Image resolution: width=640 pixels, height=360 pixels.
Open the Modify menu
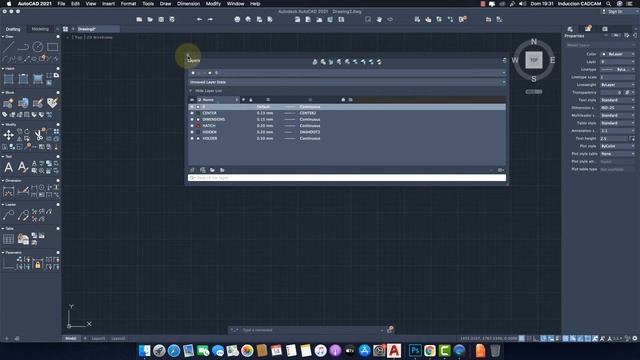coord(213,4)
